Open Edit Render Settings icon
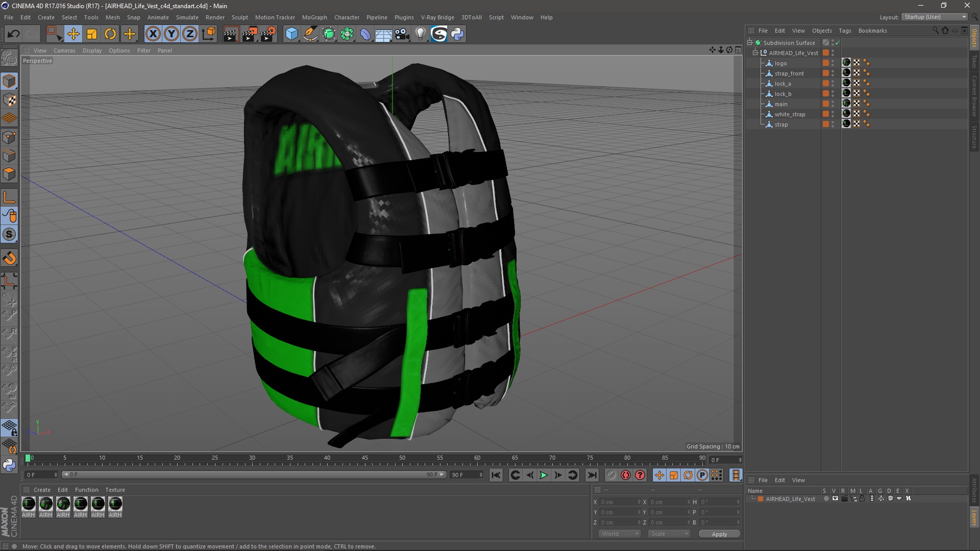The width and height of the screenshot is (980, 551). 268,34
